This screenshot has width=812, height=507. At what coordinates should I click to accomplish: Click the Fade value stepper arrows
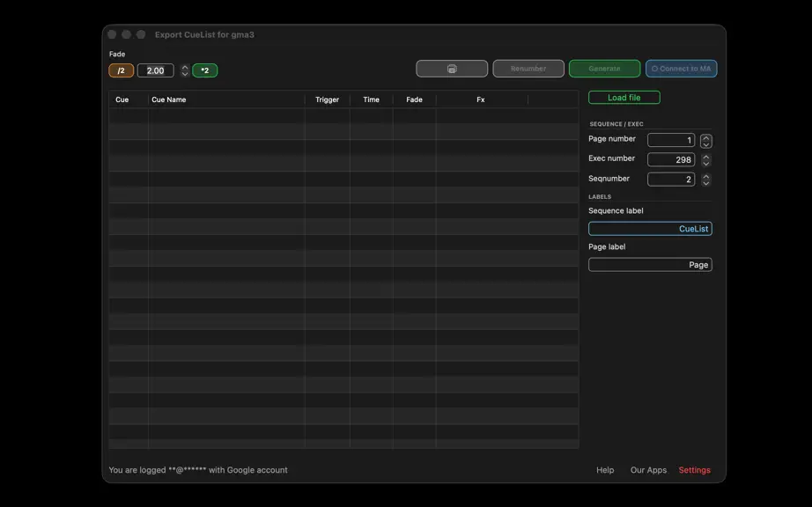(185, 70)
